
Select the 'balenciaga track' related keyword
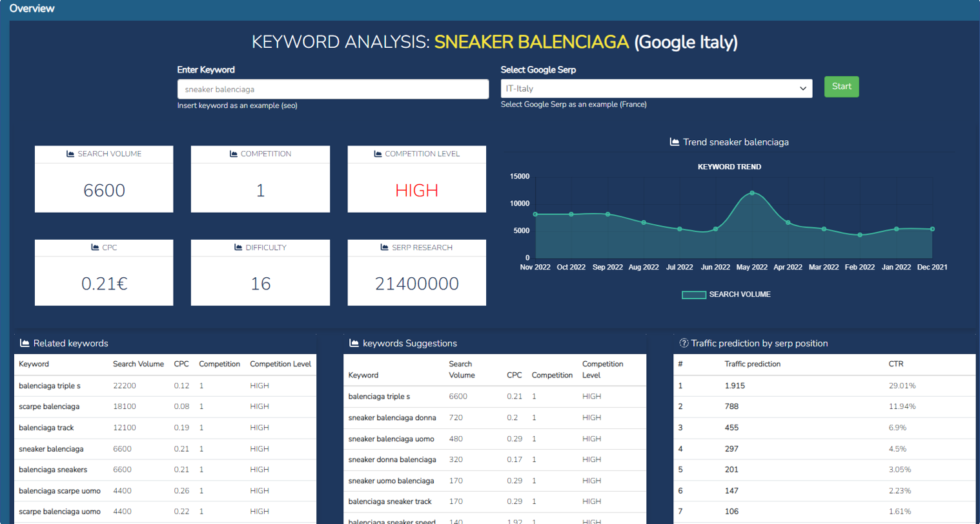coord(46,428)
